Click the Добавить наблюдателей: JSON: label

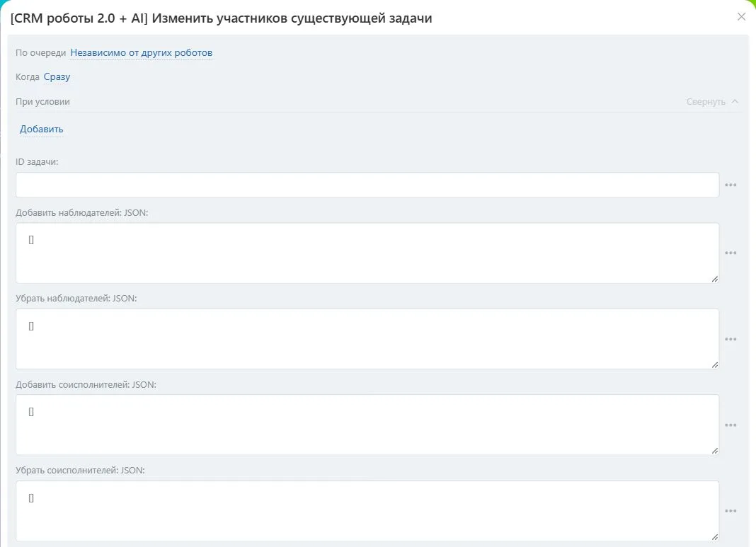click(82, 212)
